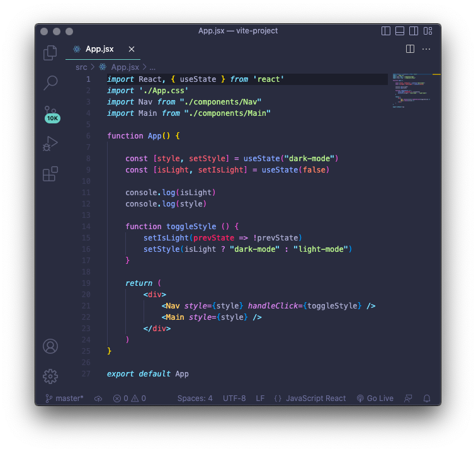Click 'setStyle' in the const declaration

click(207, 159)
